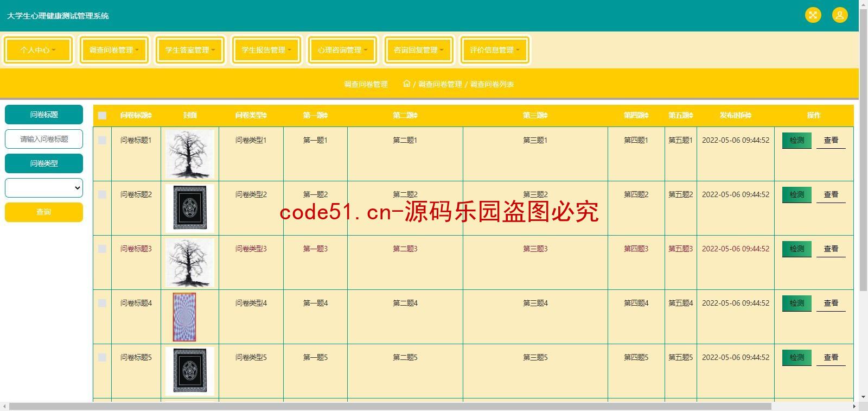
Task: Click 查看 button for 问卷标题2
Action: point(831,195)
